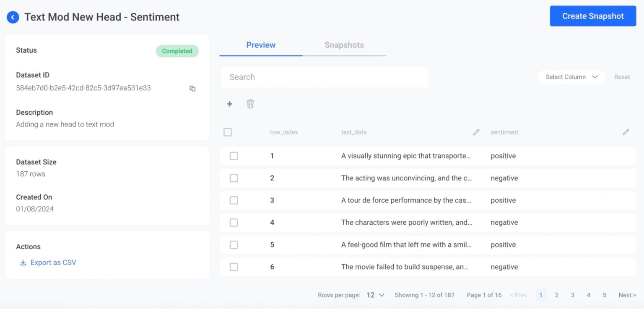Edit the text_data column with the pencil icon

point(476,132)
